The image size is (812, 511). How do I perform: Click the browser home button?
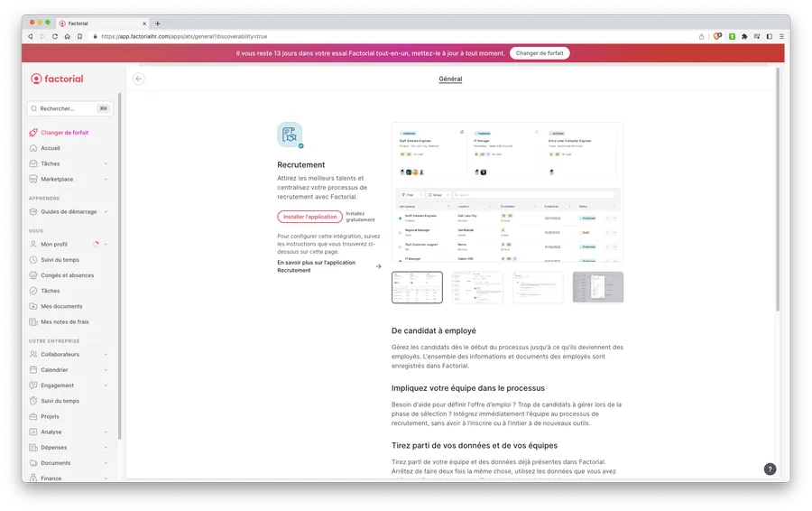click(68, 36)
